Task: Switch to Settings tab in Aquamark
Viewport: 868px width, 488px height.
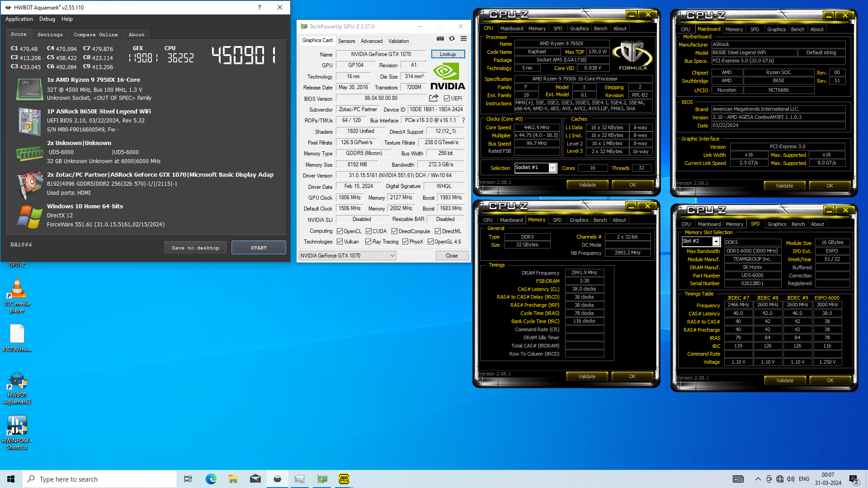Action: 50,34
